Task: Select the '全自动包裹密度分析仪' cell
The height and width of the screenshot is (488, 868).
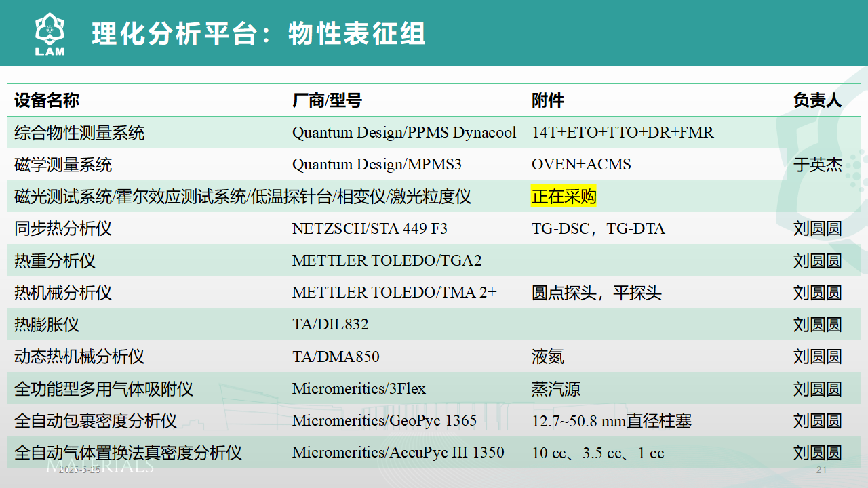Action: (x=96, y=421)
